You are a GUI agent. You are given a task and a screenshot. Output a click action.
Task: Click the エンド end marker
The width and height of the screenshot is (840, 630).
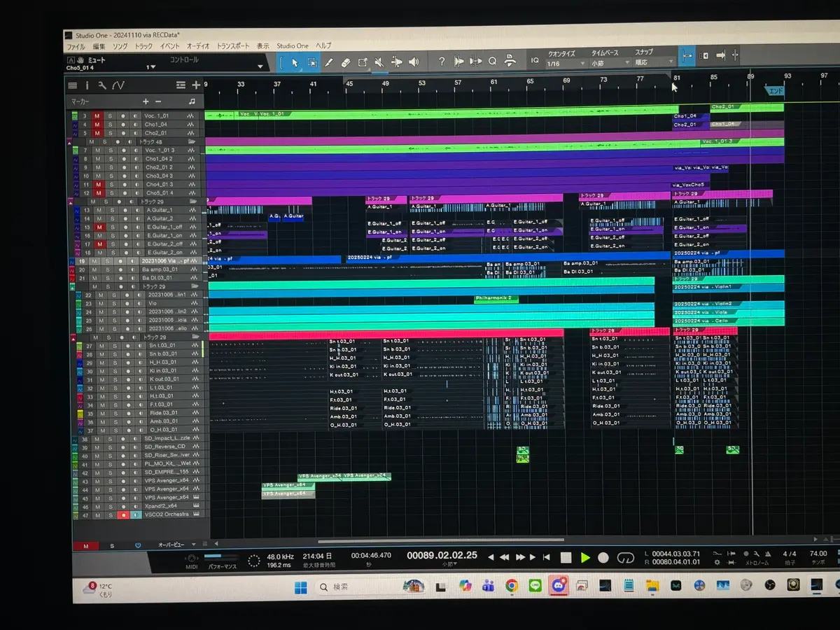pyautogui.click(x=776, y=91)
